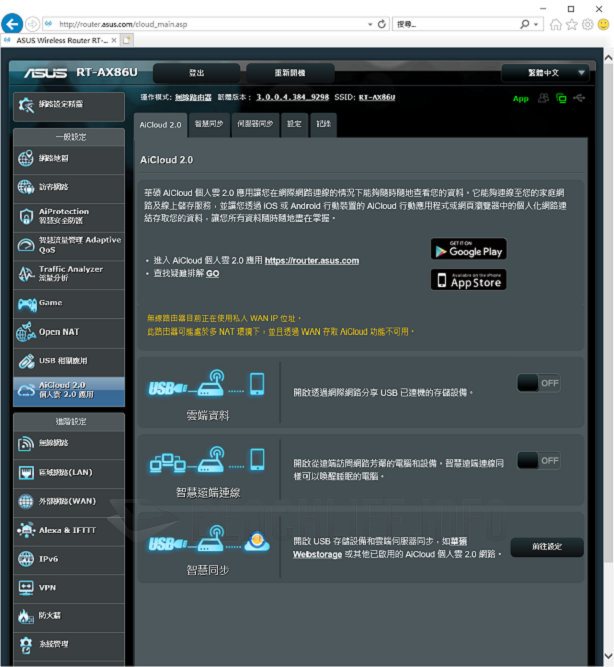Select AiCloud 2.0 sidebar cloud icon
Image resolution: width=614 pixels, height=667 pixels.
[26, 390]
